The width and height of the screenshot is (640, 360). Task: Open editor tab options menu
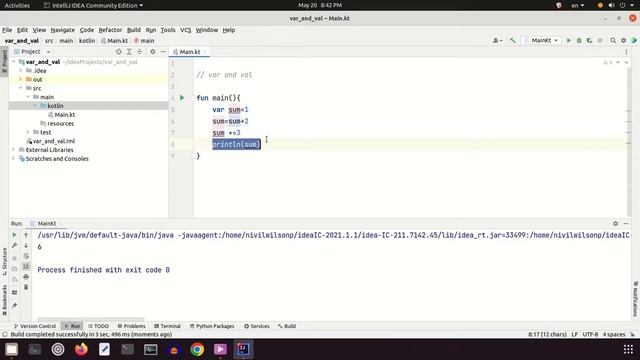[x=626, y=52]
